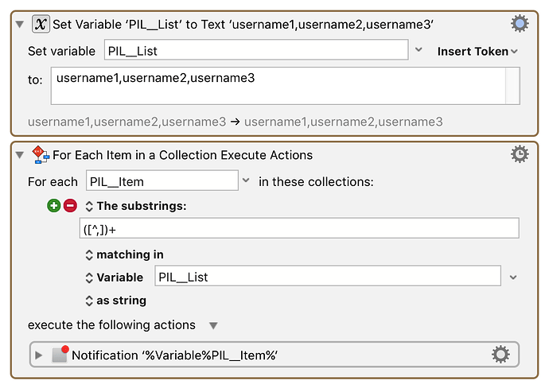This screenshot has height=392, width=549.
Task: Click the green plus add collection button
Action: (54, 206)
